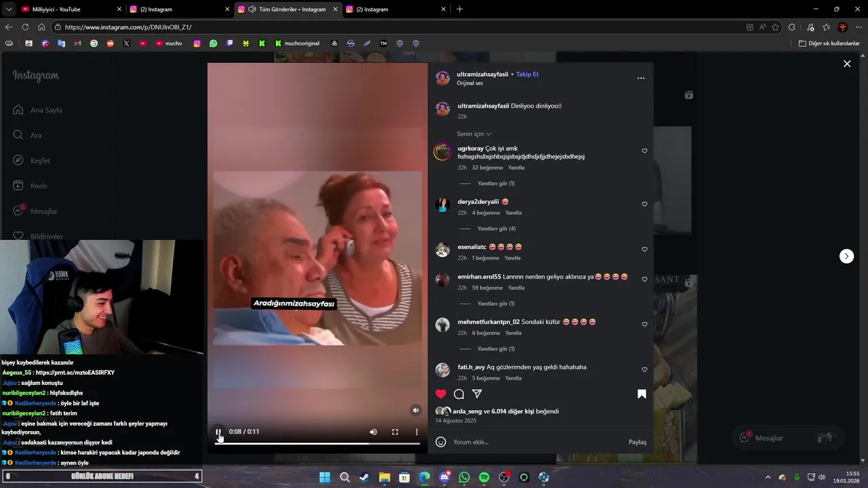Like ugrkoray's comment

click(x=644, y=151)
